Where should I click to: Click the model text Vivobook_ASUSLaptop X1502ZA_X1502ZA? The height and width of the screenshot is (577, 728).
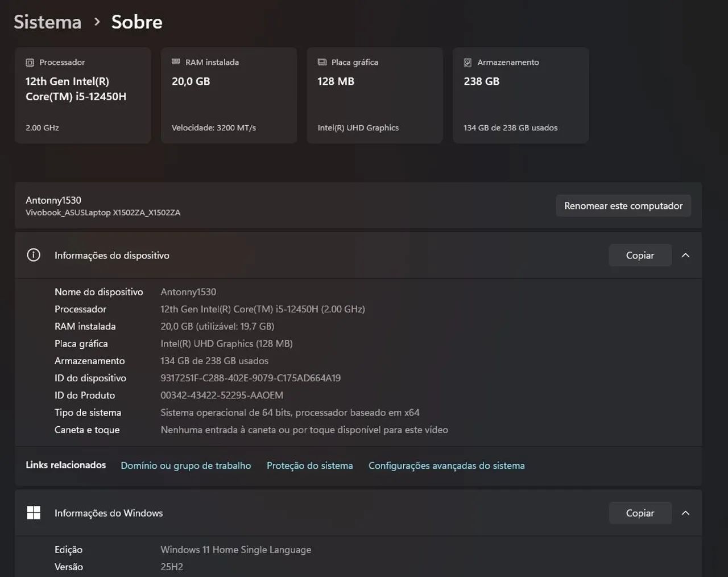coord(103,213)
